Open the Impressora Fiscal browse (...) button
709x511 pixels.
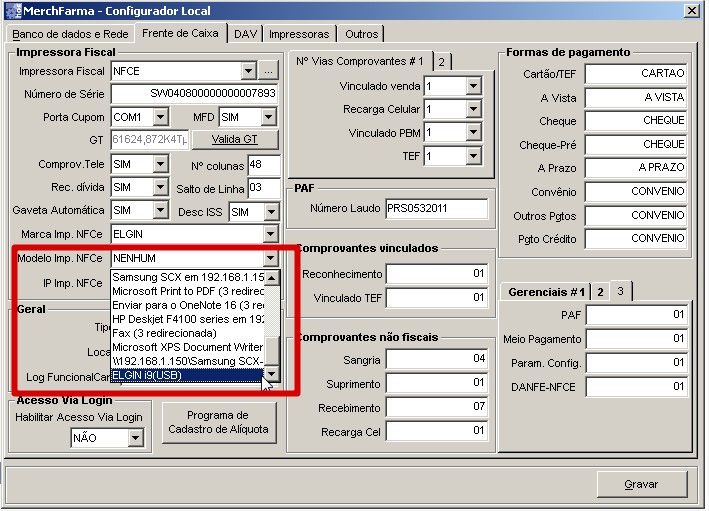(x=268, y=71)
